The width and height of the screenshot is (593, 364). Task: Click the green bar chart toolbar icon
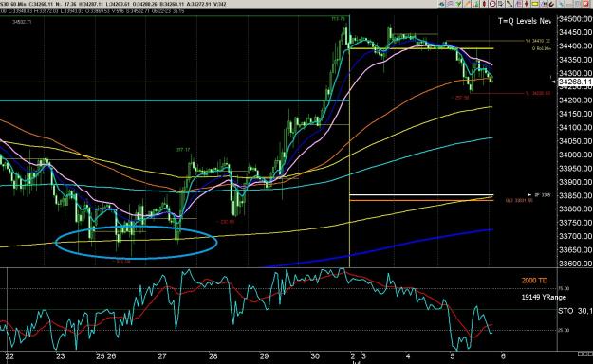pyautogui.click(x=476, y=4)
